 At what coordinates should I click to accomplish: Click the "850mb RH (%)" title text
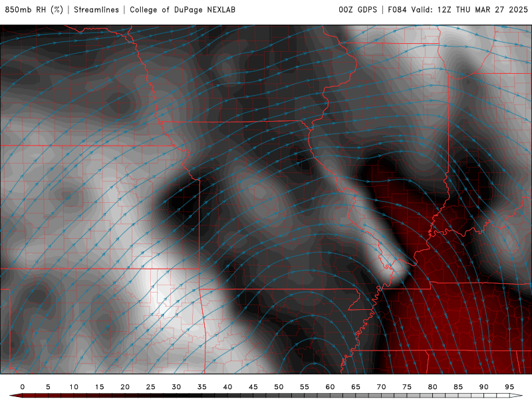tap(34, 10)
